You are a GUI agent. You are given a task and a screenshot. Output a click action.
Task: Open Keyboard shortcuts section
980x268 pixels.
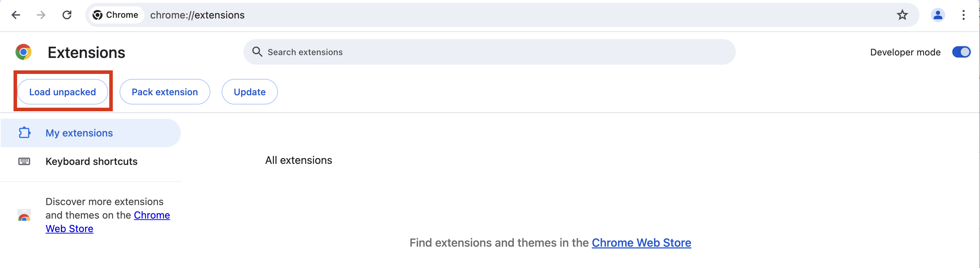pyautogui.click(x=91, y=162)
